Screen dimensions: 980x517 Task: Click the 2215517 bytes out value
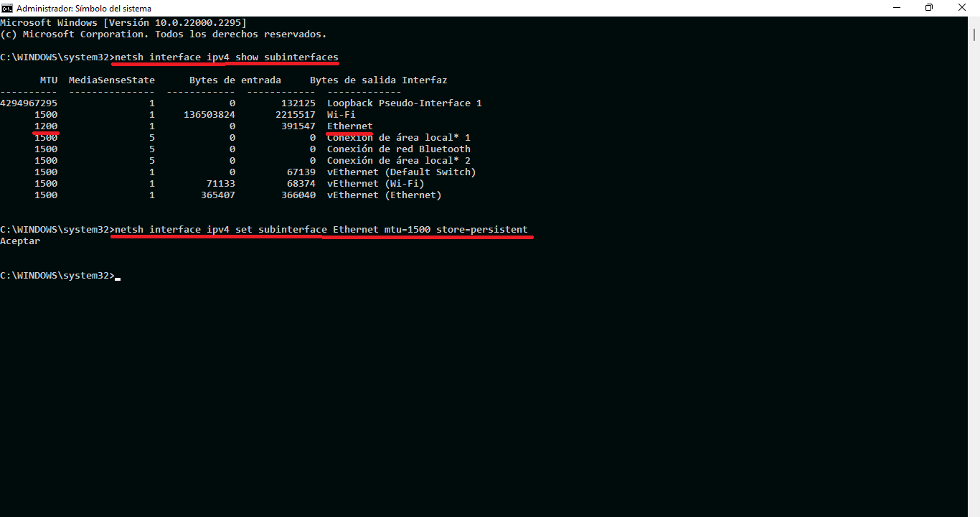(x=296, y=114)
